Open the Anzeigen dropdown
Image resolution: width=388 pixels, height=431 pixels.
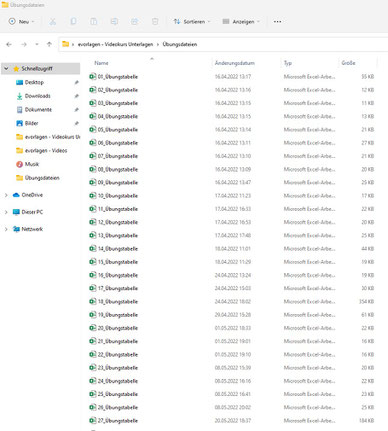(x=241, y=22)
